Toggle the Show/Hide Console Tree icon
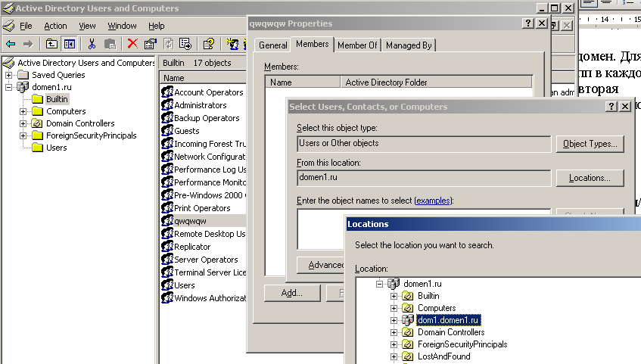 pos(70,44)
